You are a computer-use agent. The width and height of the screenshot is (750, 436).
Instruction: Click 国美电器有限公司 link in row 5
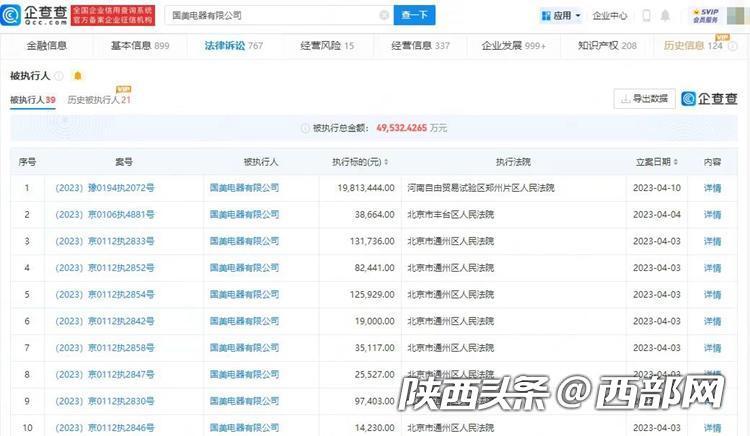pos(244,294)
